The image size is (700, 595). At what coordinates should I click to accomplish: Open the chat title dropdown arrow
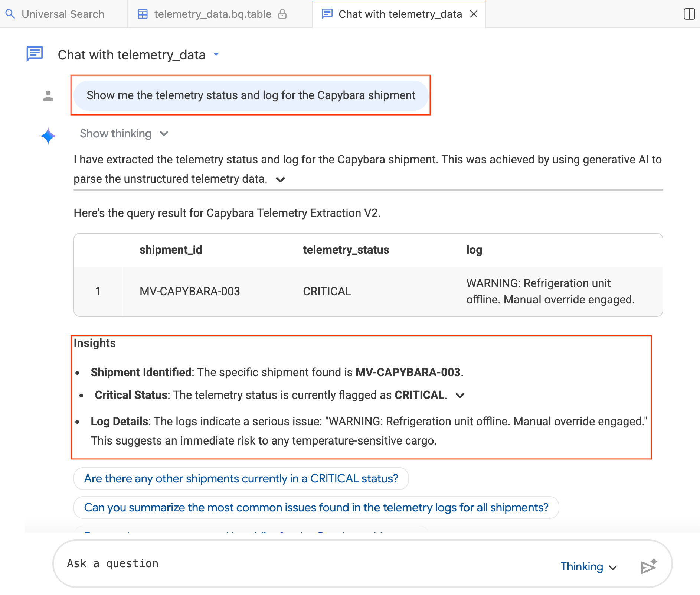216,55
